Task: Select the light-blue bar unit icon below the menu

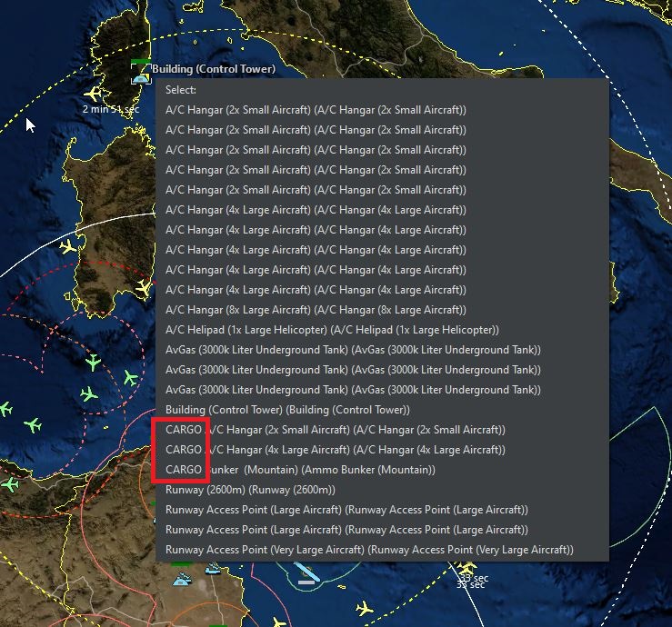Action: tap(306, 574)
